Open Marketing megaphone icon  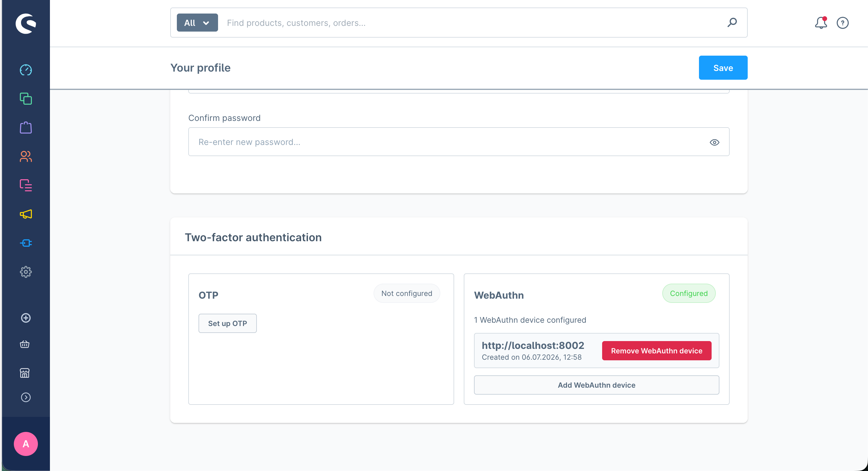tap(26, 214)
